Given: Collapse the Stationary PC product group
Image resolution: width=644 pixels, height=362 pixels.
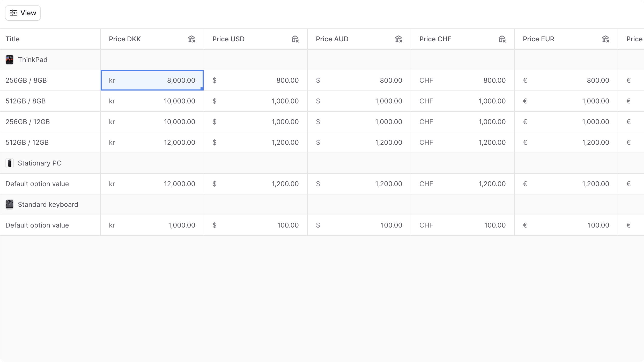Looking at the screenshot, I should 39,163.
